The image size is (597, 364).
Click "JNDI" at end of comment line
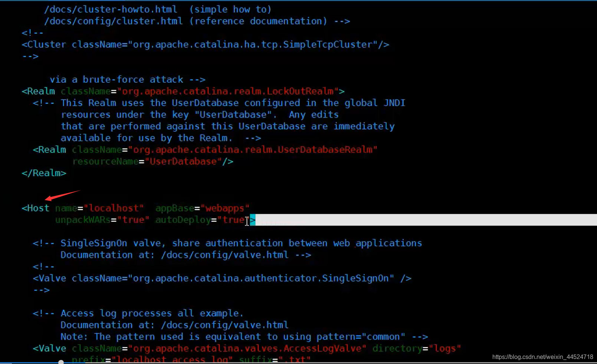[394, 103]
